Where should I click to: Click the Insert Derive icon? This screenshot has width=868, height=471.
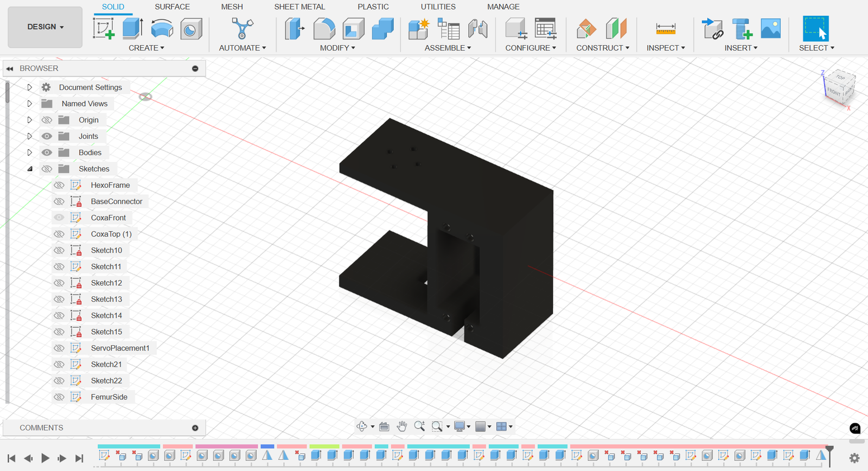point(712,28)
